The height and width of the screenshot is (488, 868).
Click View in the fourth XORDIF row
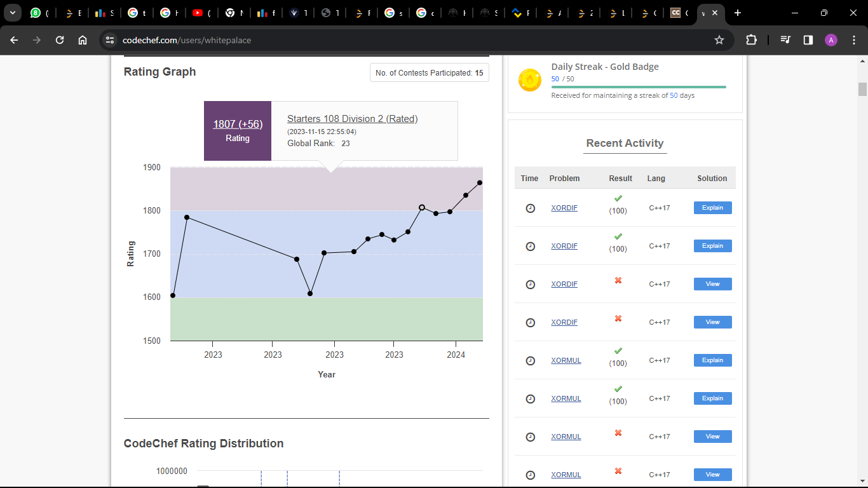(x=712, y=322)
